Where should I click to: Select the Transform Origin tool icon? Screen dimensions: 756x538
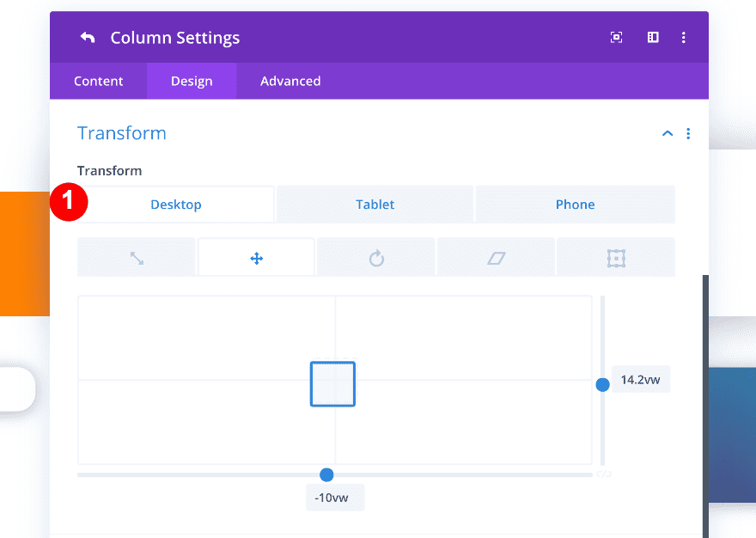click(616, 257)
